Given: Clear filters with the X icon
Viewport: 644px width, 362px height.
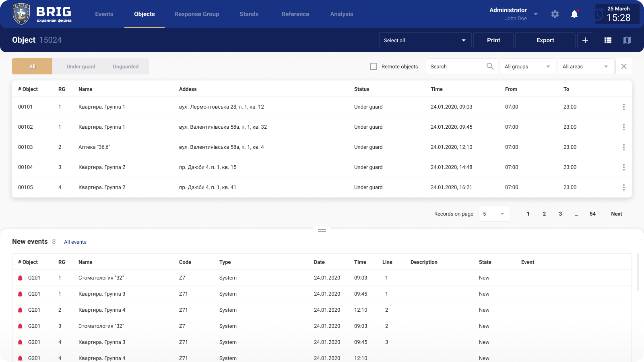Looking at the screenshot, I should click(623, 66).
